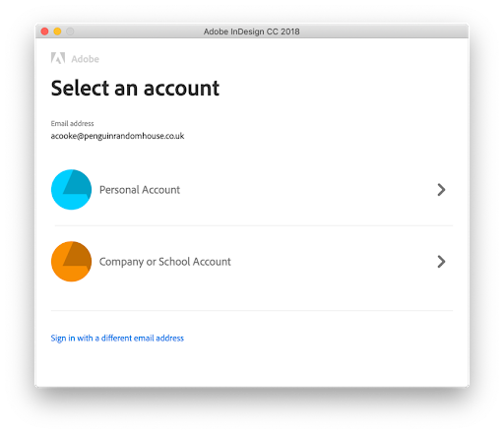504x434 pixels.
Task: Click the blue Personal Account avatar icon
Action: [x=71, y=189]
